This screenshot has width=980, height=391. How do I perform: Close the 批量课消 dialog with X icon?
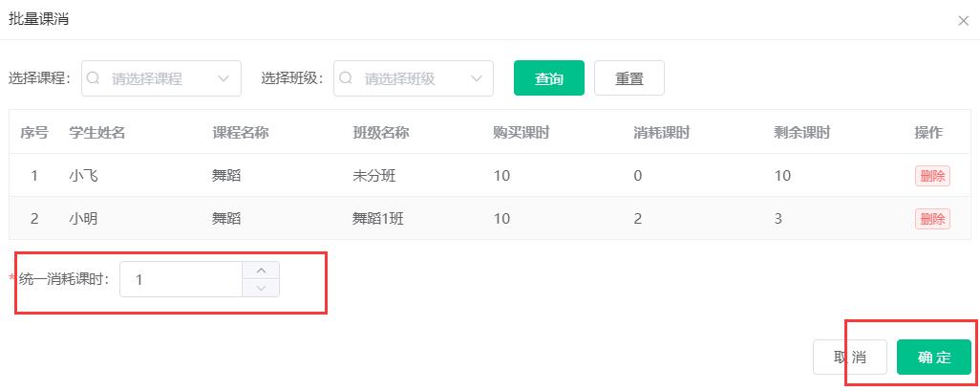coord(963,21)
